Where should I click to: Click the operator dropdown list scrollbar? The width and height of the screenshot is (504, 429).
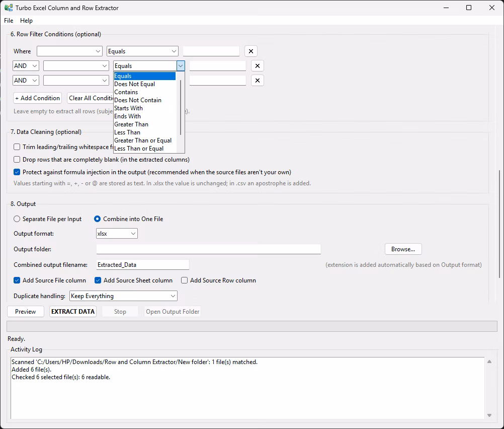[x=180, y=107]
